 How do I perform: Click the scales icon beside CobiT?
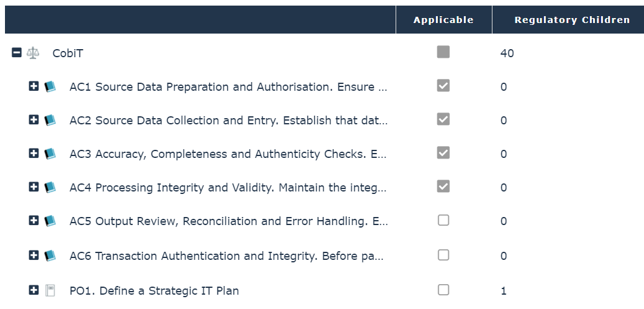coord(33,53)
